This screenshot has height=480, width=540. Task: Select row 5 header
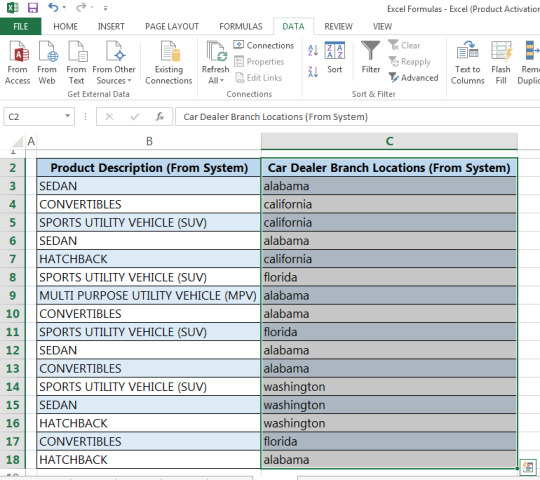pyautogui.click(x=12, y=222)
